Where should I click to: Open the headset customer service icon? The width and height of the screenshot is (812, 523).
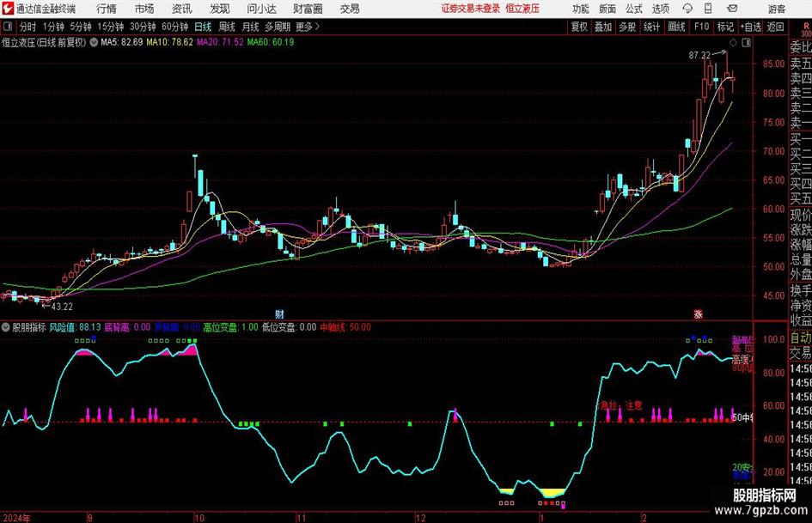687,9
